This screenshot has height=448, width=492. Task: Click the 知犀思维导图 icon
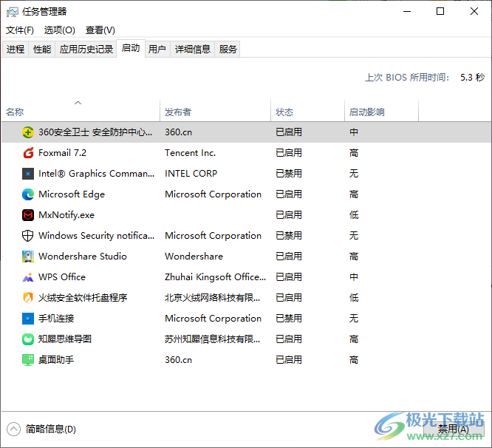coord(28,339)
